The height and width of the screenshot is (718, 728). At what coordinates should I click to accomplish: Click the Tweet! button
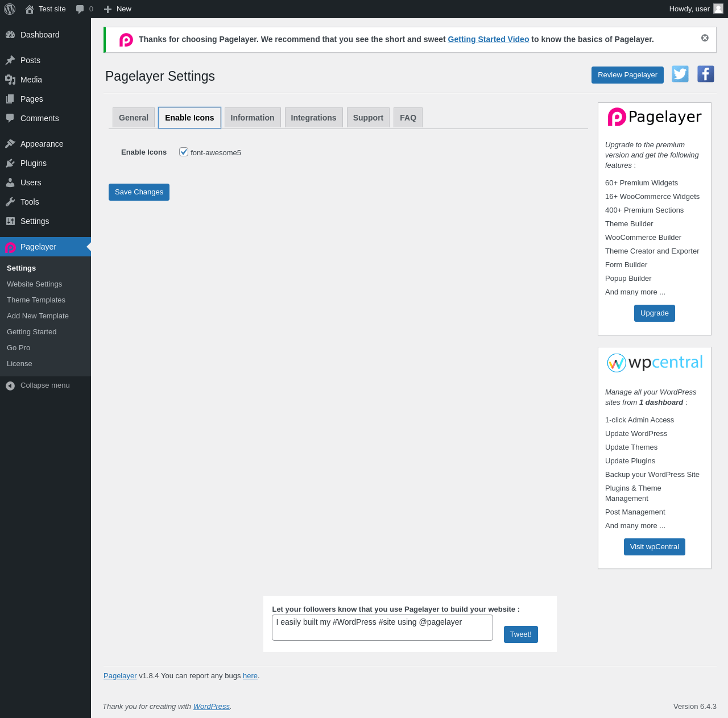521,634
